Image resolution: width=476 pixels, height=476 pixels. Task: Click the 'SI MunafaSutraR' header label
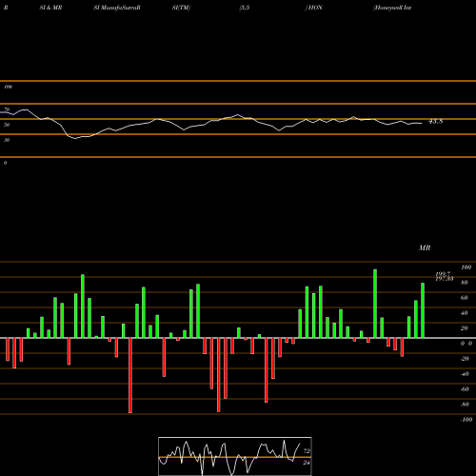pyautogui.click(x=117, y=8)
